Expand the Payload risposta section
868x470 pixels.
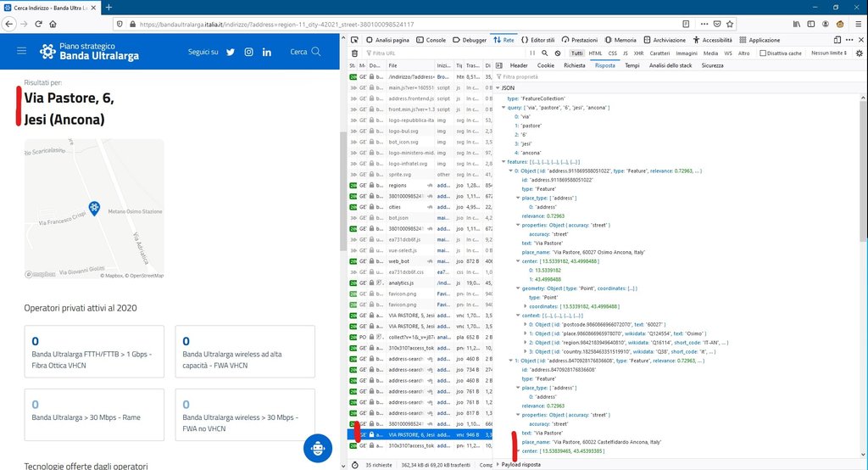520,465
